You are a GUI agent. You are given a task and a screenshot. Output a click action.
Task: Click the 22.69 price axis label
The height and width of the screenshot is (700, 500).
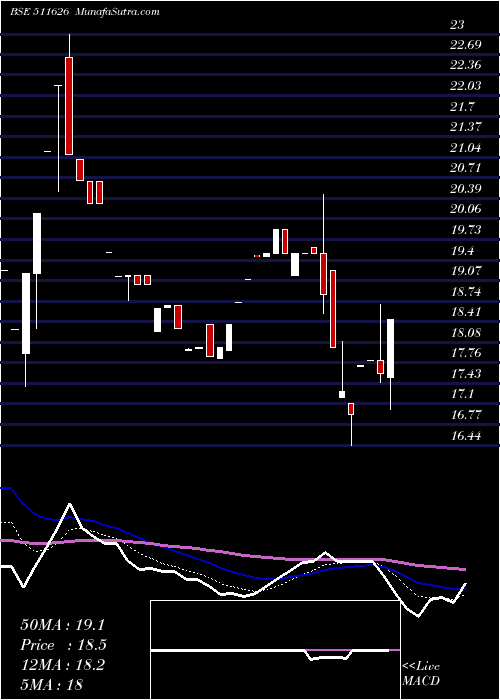[x=466, y=45]
